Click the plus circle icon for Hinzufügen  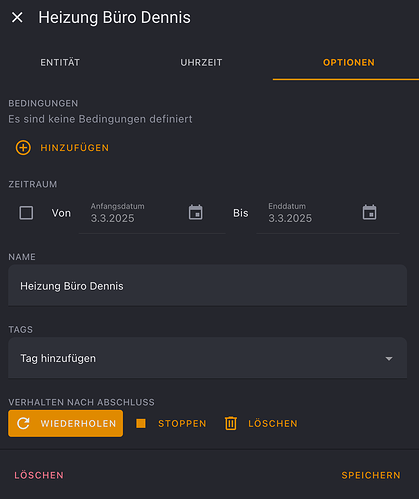[x=23, y=148]
